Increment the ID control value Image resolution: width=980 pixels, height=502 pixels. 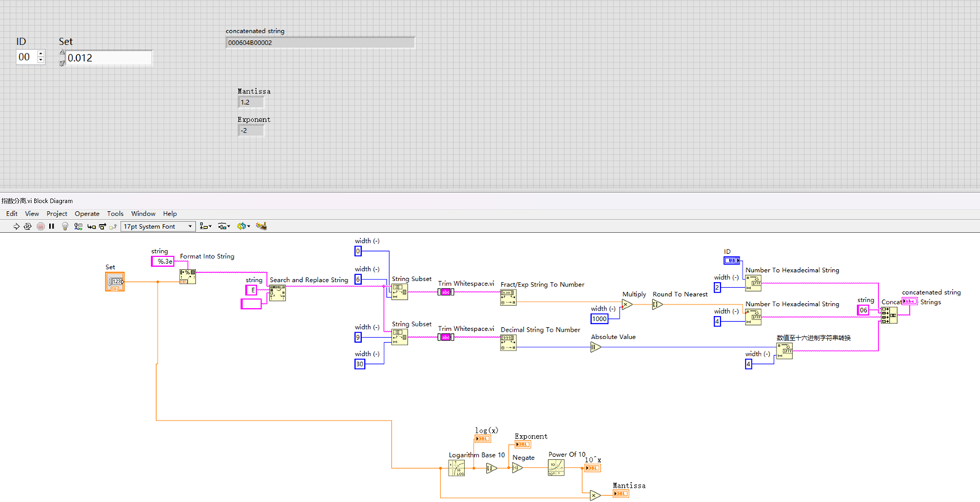pos(41,54)
